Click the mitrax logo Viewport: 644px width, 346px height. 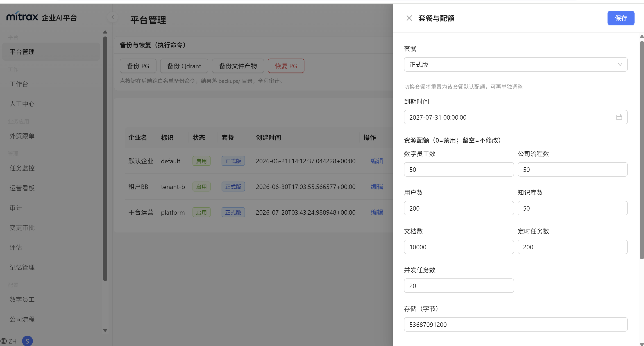pyautogui.click(x=22, y=16)
